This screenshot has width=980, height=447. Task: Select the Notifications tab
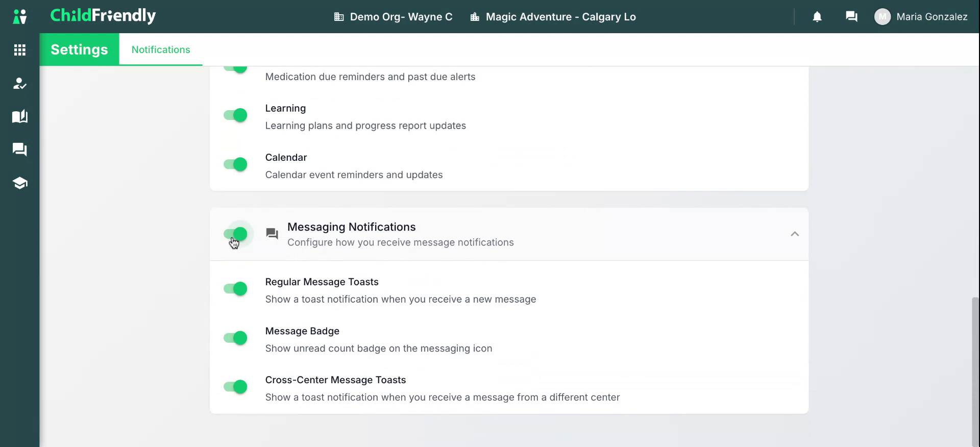pos(161,49)
